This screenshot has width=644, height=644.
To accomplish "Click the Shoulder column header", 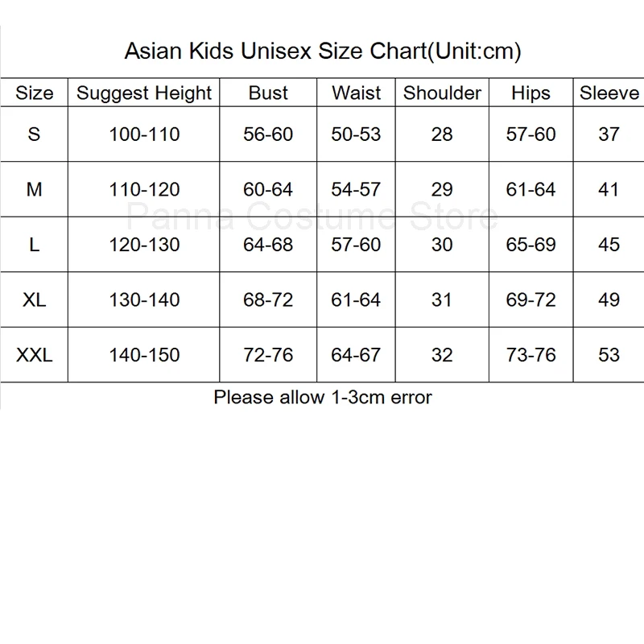I will (x=442, y=93).
